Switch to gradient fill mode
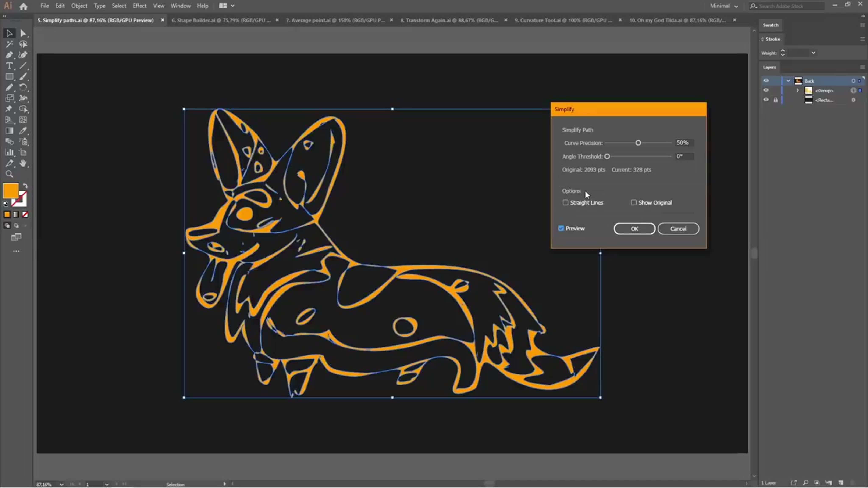This screenshot has width=868, height=488. pyautogui.click(x=16, y=215)
